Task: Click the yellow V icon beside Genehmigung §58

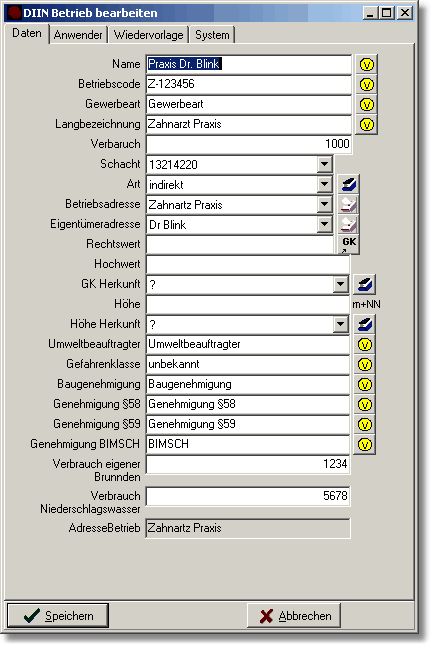Action: tap(365, 404)
